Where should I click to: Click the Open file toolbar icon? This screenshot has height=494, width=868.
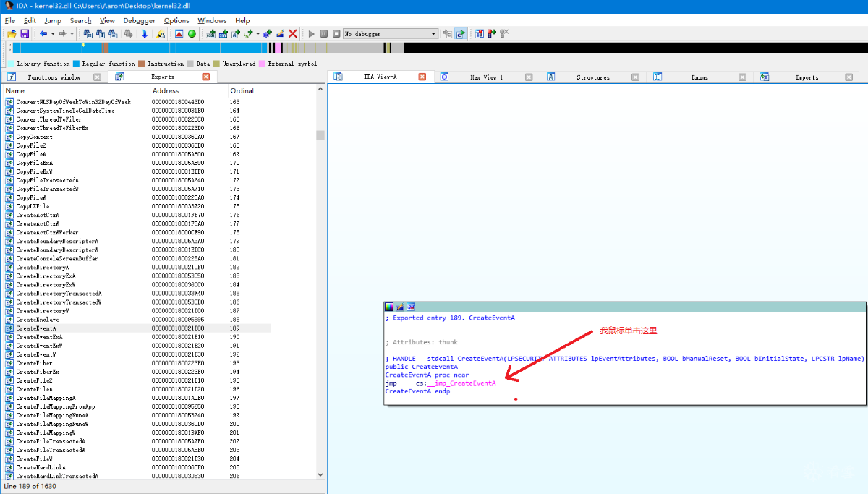12,34
